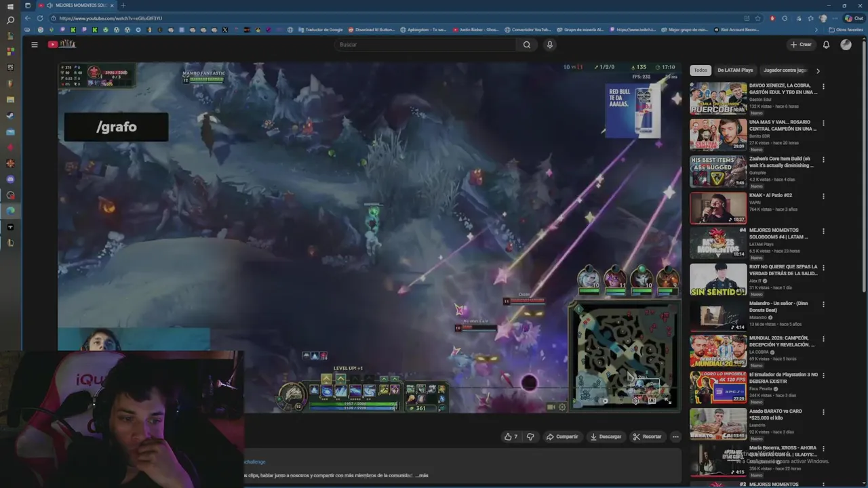Toggle theater mode in the player

click(652, 401)
